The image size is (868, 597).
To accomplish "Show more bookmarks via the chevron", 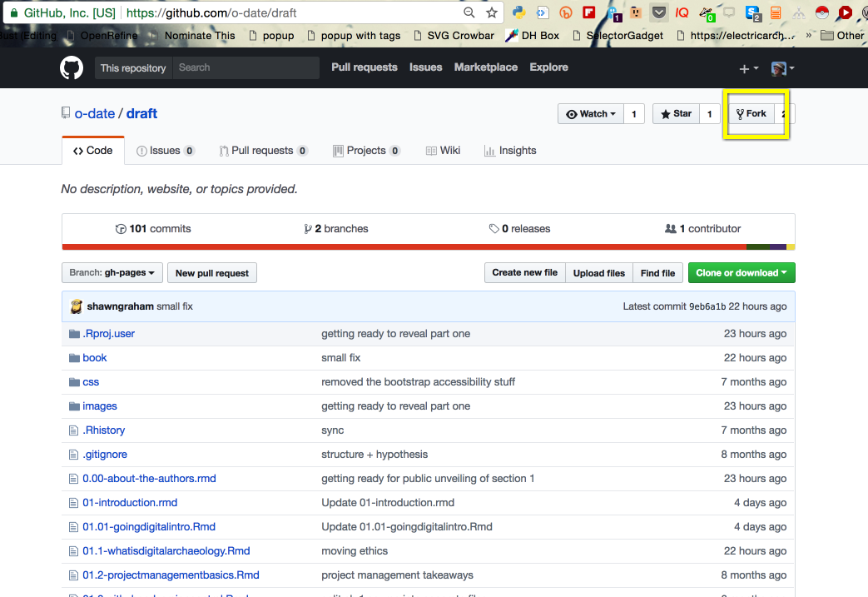I will coord(809,36).
